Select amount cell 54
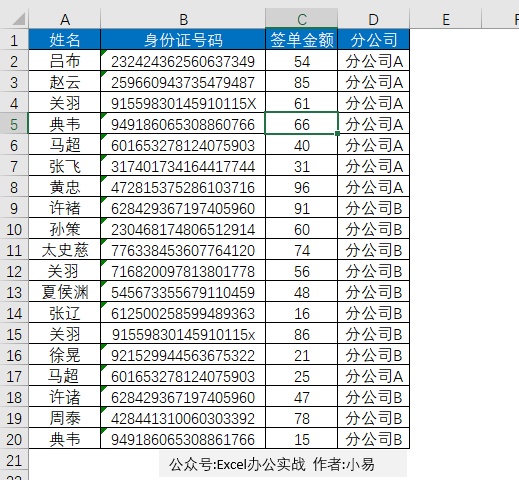 302,61
